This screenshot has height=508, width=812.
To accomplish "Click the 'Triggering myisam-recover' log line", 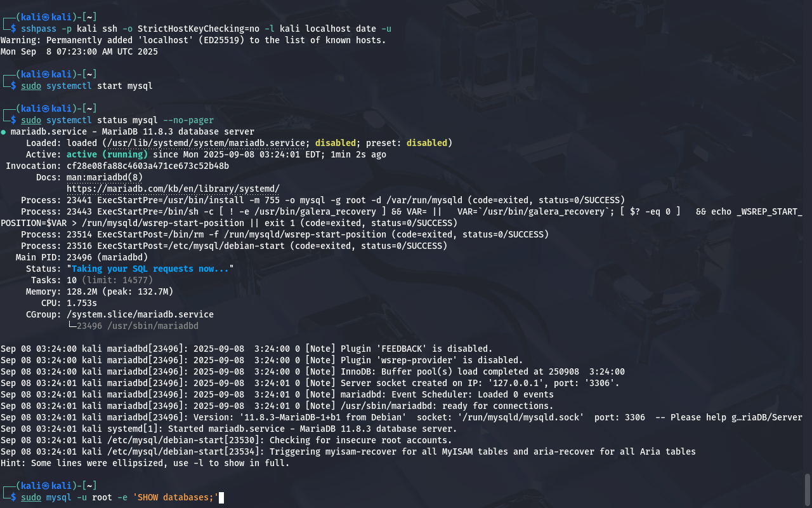I will click(348, 451).
